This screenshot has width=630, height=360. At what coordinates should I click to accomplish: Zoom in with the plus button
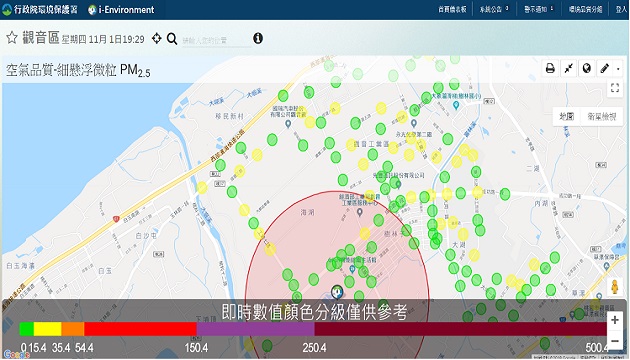pyautogui.click(x=615, y=320)
